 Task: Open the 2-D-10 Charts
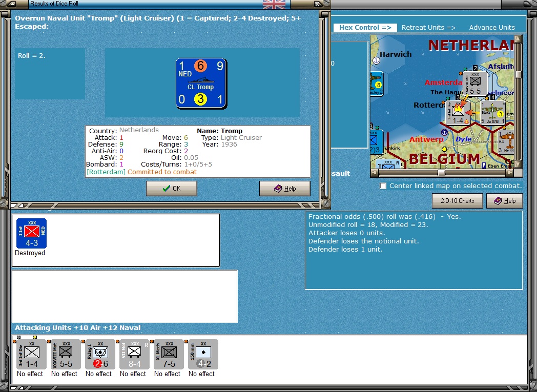coord(457,201)
